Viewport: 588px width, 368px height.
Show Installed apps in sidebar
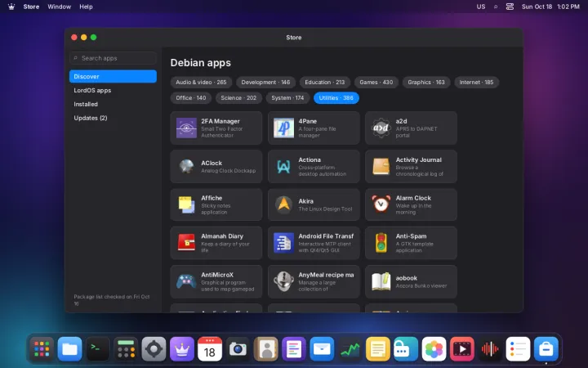pos(113,104)
